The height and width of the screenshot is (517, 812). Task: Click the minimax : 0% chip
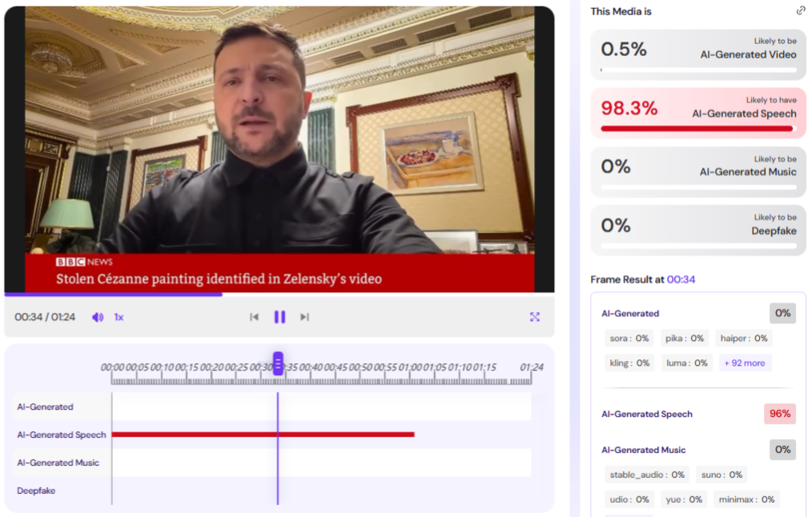tap(746, 499)
